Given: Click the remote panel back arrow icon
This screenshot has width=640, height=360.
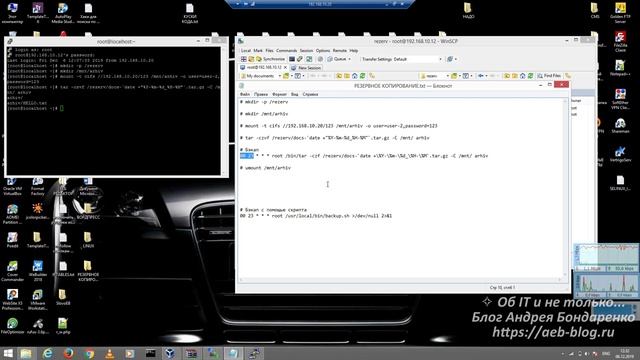Looking at the screenshot, I should pyautogui.click(x=481, y=76).
